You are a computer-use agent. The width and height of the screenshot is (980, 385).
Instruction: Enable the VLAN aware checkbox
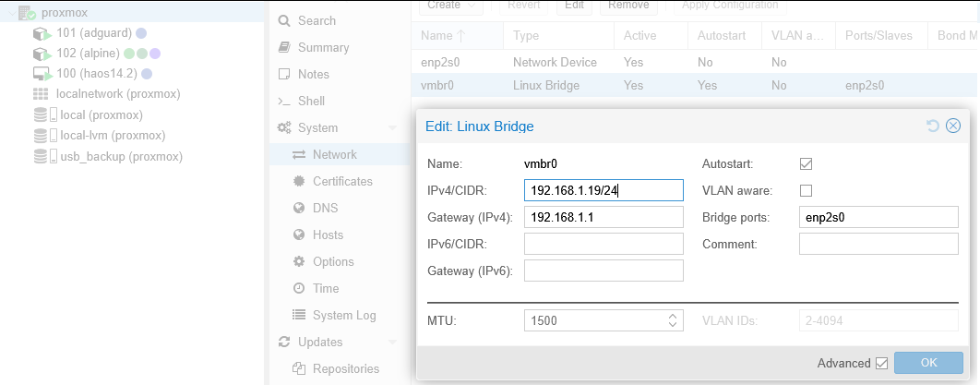pyautogui.click(x=806, y=190)
